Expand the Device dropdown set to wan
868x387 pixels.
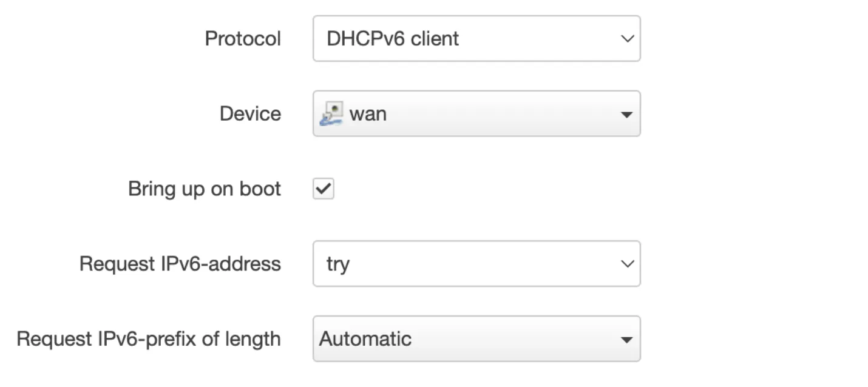(476, 113)
